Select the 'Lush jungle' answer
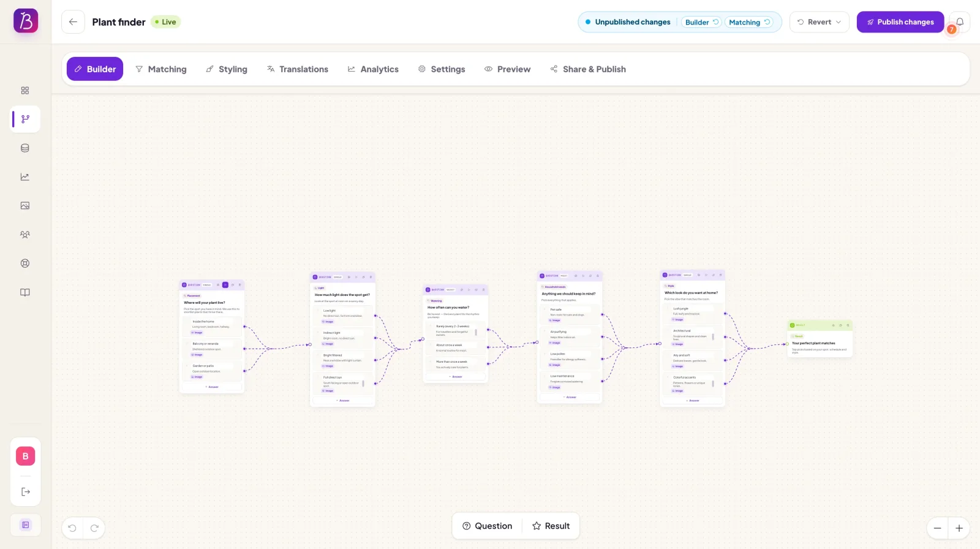980x549 pixels. 692,314
